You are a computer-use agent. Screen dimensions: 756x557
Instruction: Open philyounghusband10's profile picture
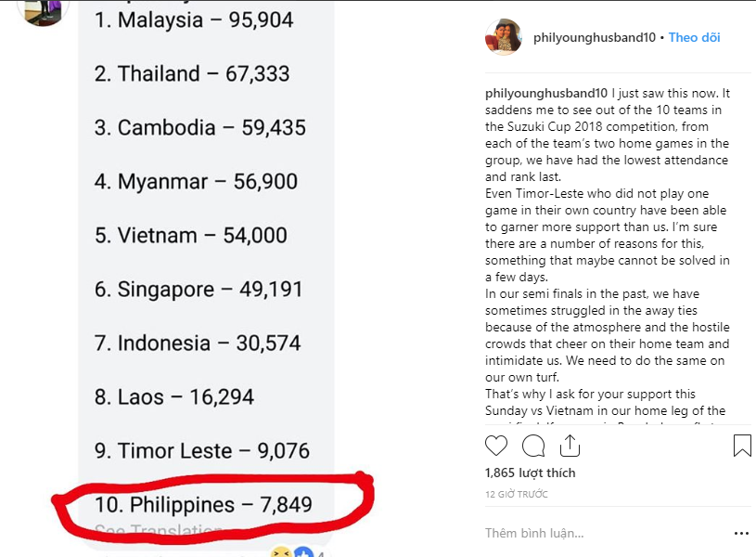(x=503, y=37)
